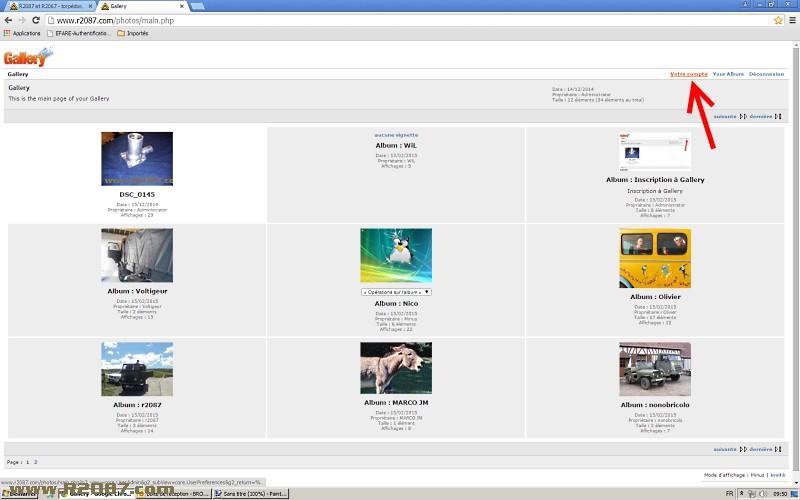Open the Votre compte link
This screenshot has height=500, width=800.
(x=689, y=74)
